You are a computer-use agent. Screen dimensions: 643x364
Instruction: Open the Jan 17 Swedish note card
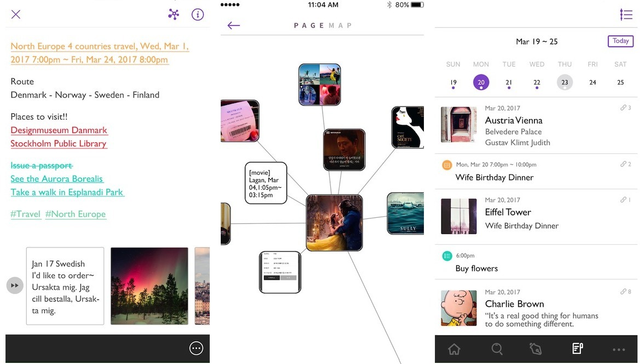click(x=65, y=286)
